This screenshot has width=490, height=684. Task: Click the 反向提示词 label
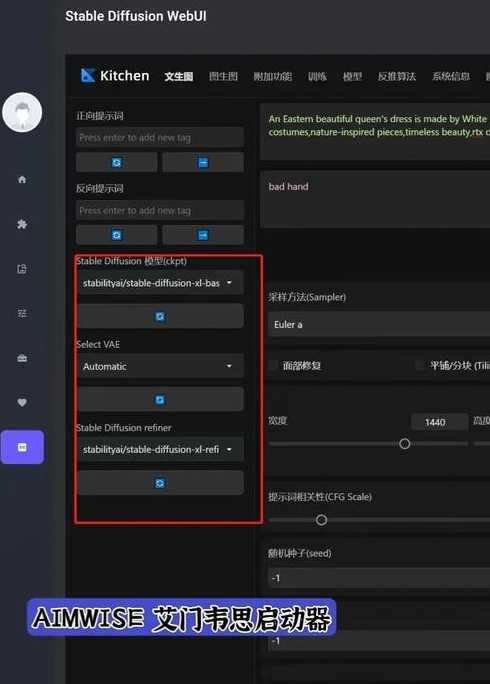100,188
